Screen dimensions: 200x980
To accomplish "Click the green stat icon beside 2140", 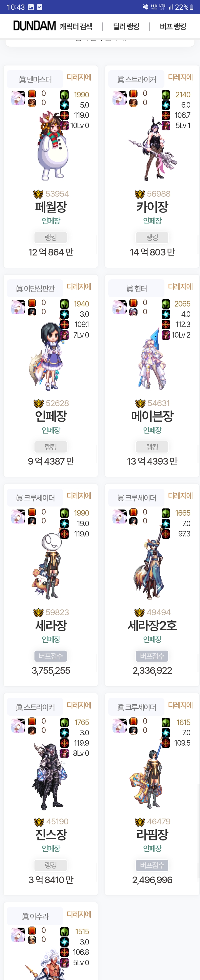I will click(x=166, y=95).
